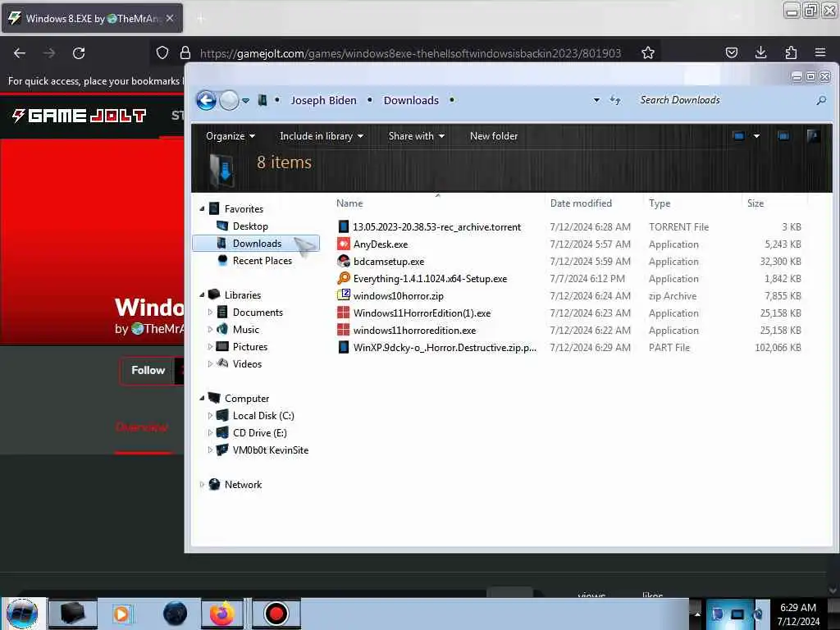
Task: Select the AnyDesk.exe file icon
Action: pos(344,244)
